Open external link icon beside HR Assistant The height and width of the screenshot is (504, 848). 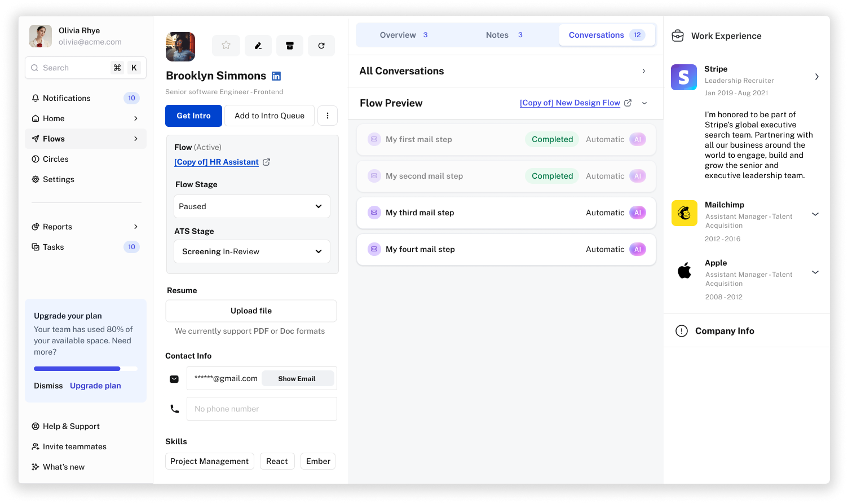tap(267, 162)
